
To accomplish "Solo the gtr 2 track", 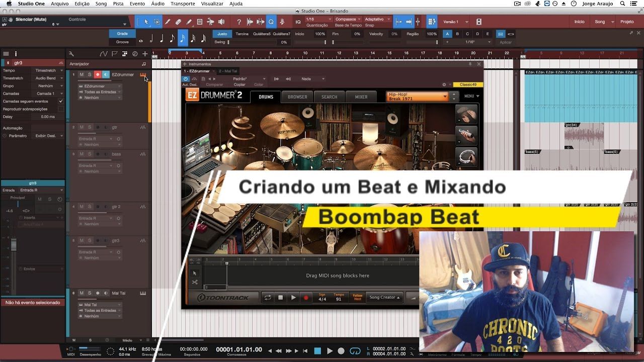I will (x=90, y=207).
